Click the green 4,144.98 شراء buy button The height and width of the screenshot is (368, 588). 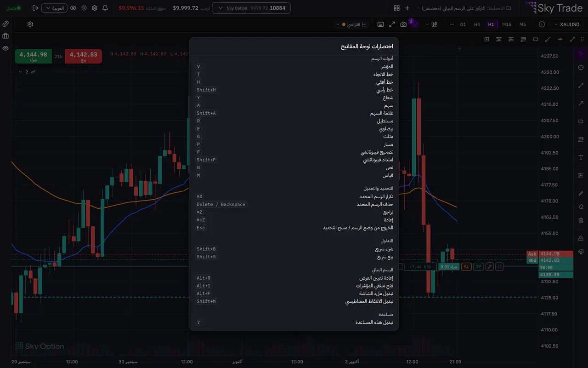(33, 57)
